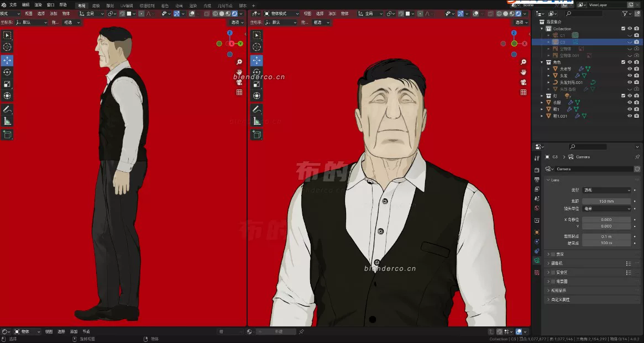Click the Blender logo menu icon
644x343 pixels.
4,5
